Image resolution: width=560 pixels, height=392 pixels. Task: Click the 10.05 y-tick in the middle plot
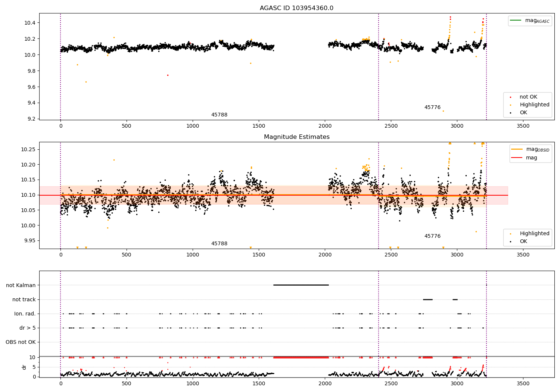[28, 211]
